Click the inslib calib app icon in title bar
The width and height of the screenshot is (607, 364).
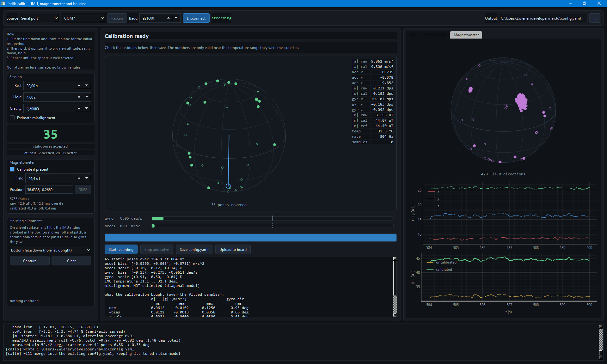click(3, 3)
